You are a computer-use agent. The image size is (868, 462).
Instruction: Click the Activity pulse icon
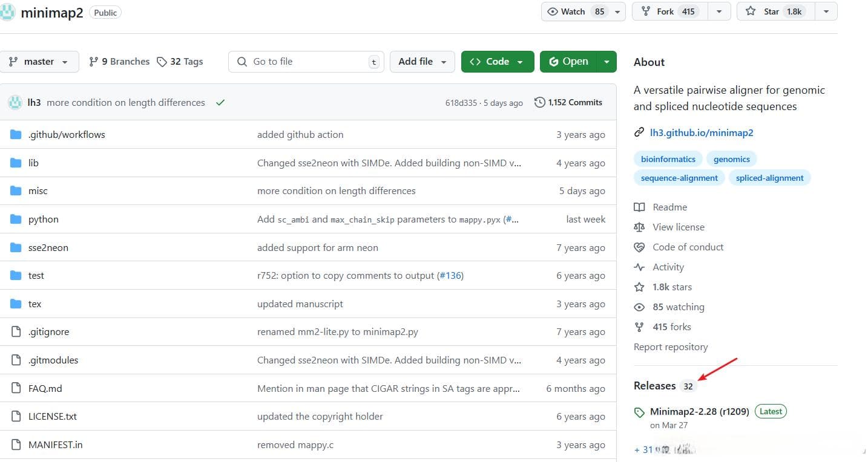pos(639,267)
